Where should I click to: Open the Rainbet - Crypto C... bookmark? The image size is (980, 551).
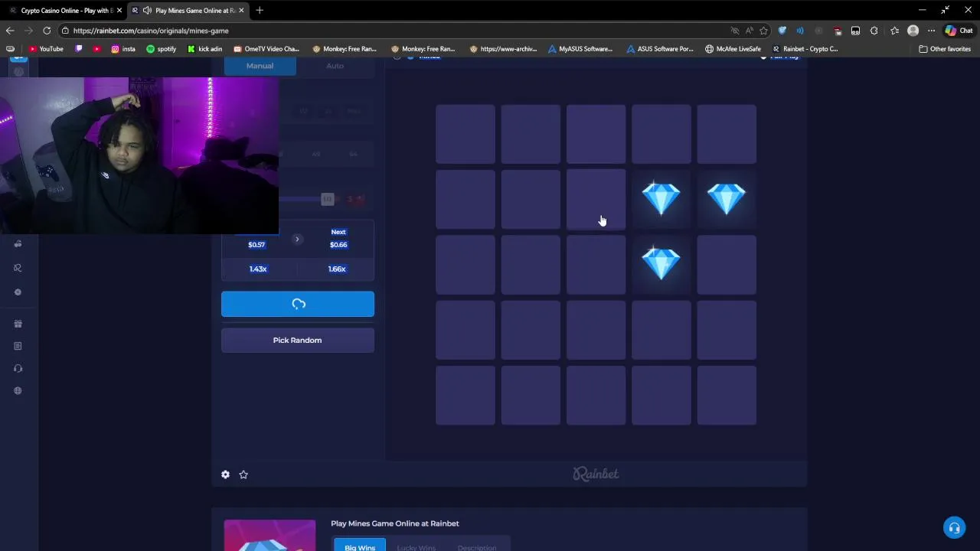coord(805,49)
